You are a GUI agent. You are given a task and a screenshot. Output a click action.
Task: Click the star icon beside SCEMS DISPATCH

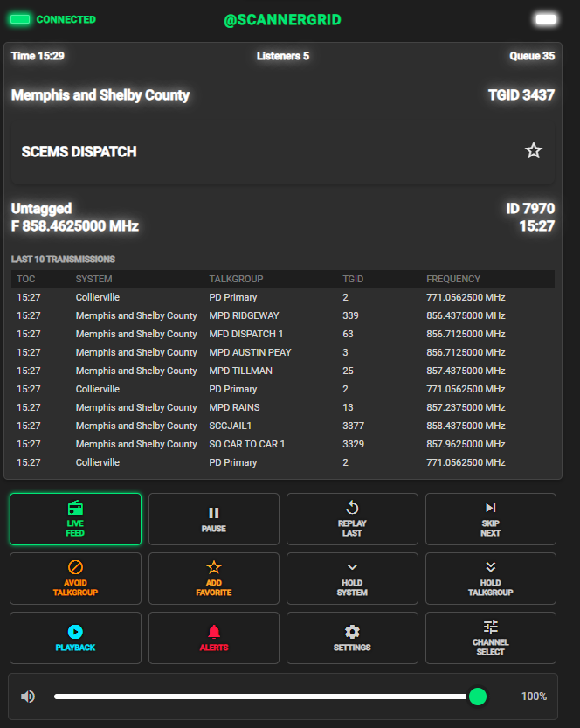(533, 151)
